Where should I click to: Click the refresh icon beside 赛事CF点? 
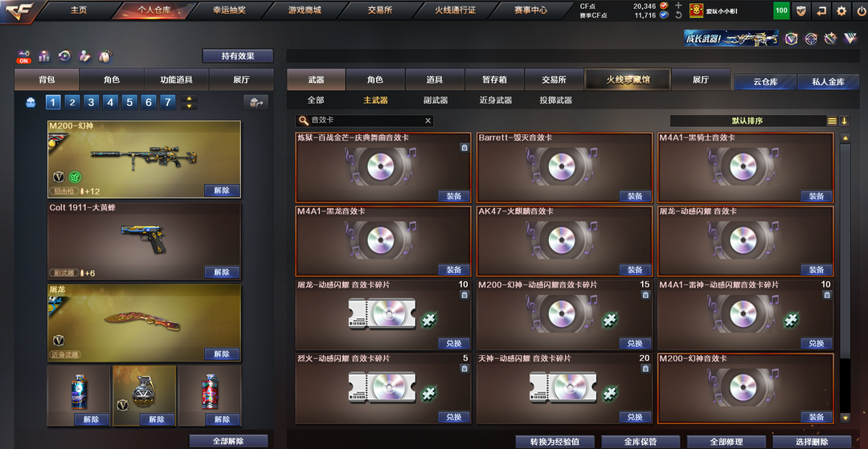(678, 15)
